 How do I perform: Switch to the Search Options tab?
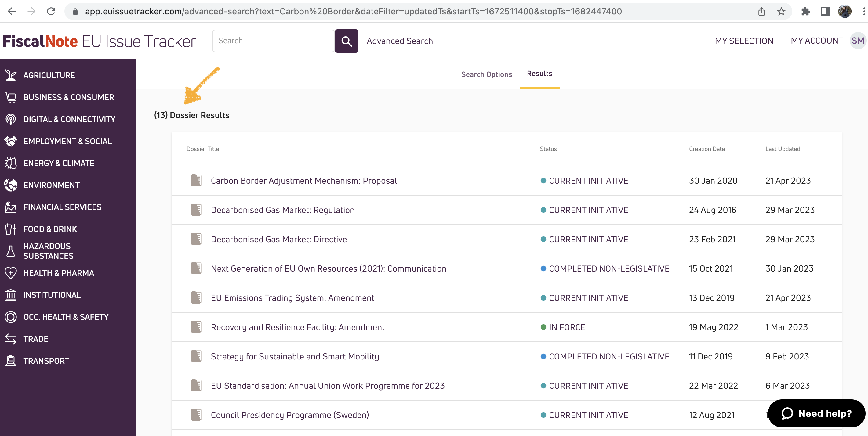[x=486, y=74]
